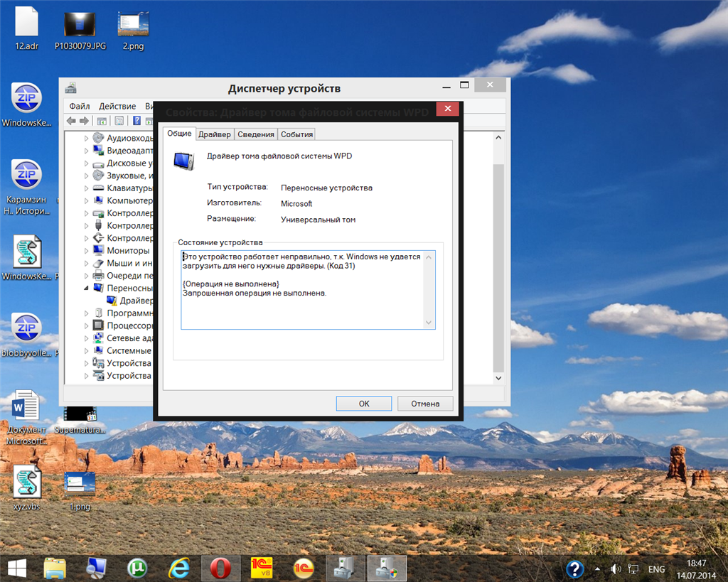This screenshot has width=728, height=582.
Task: Click the show console tree toolbar icon
Action: coord(102,121)
